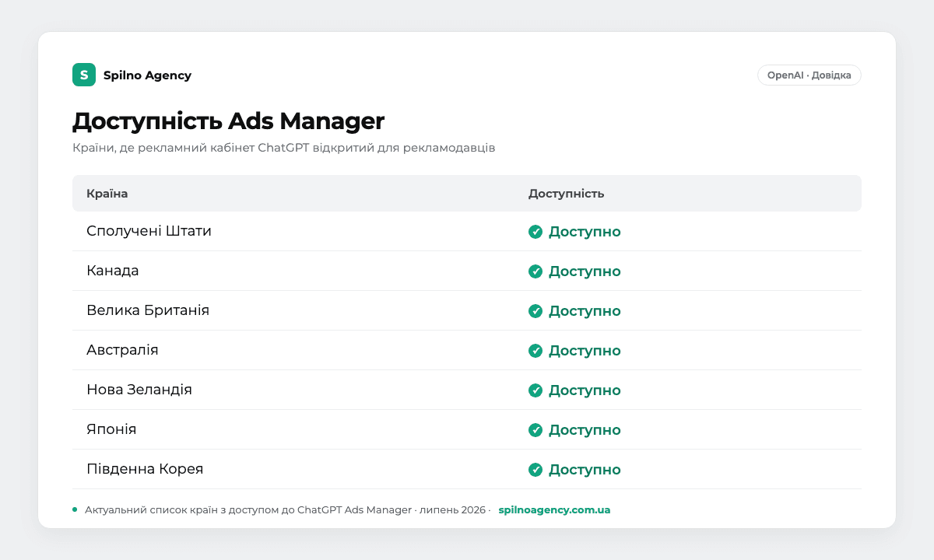
Task: Click Доступно status for Японія
Action: pos(585,430)
